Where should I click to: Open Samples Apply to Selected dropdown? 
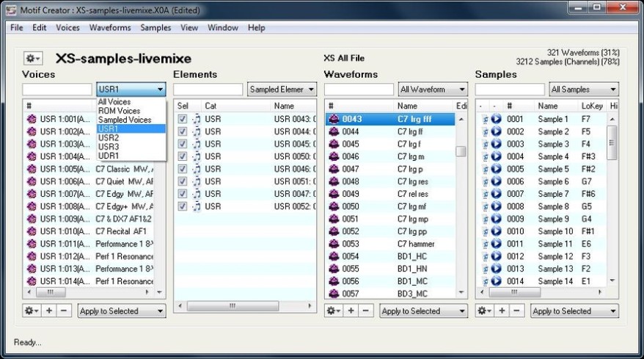pos(575,311)
